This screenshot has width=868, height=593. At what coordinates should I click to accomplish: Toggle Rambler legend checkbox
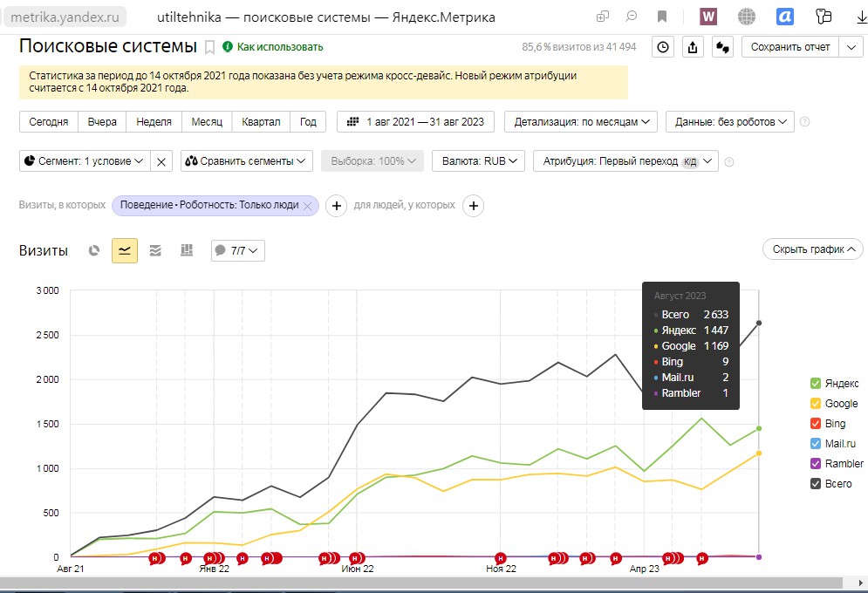816,464
